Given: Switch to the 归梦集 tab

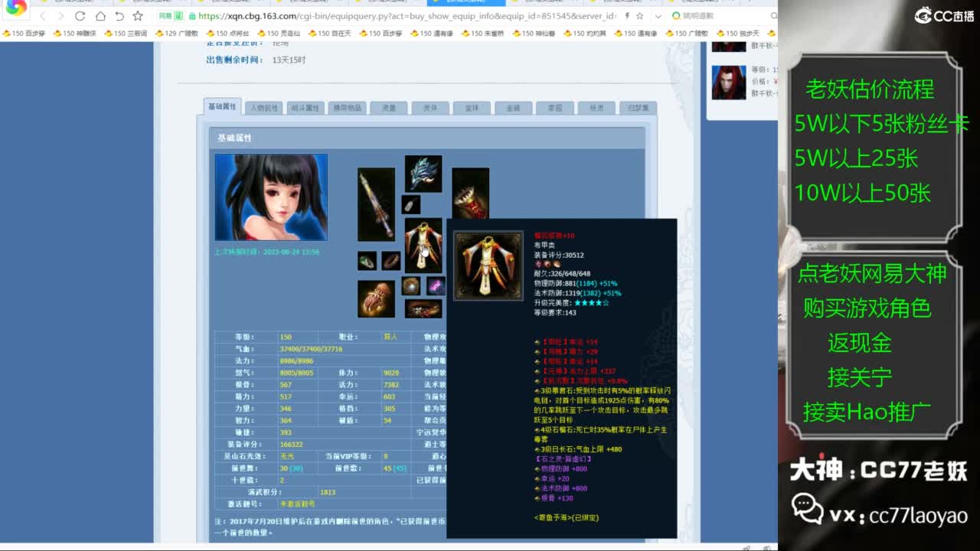Looking at the screenshot, I should point(637,108).
